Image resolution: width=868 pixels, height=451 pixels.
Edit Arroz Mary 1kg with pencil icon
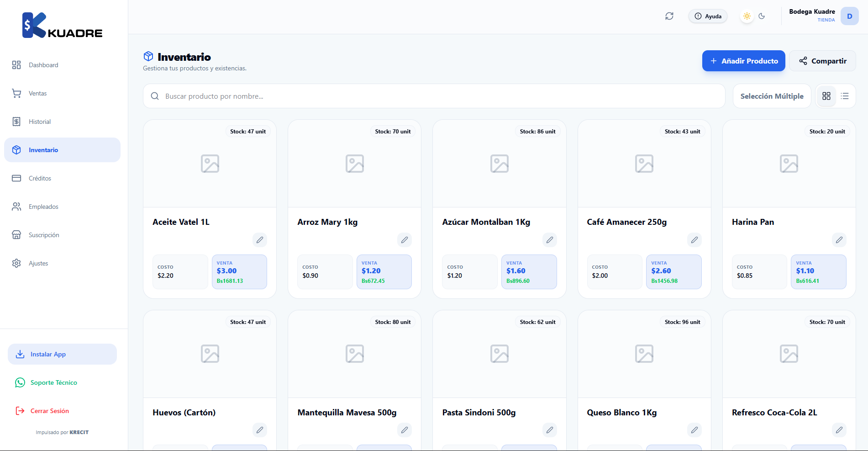pyautogui.click(x=405, y=240)
